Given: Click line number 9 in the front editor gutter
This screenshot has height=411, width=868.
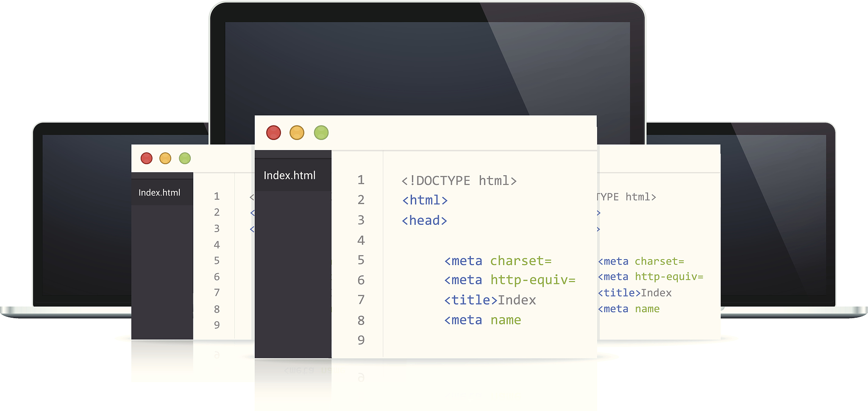Looking at the screenshot, I should 361,340.
